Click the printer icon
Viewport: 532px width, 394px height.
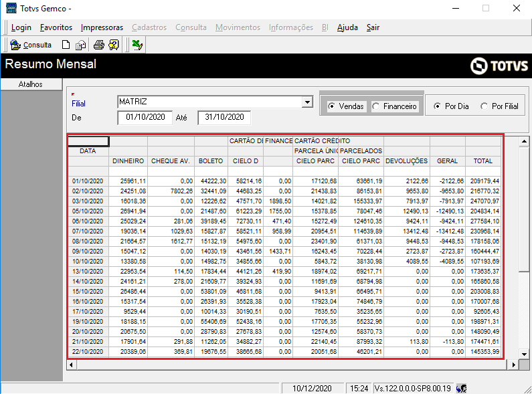click(x=99, y=45)
